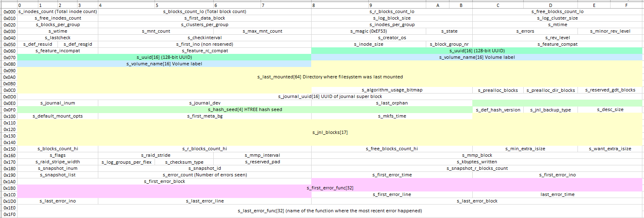644x218 pixels.
Task: Click the s_uuid[16] cell in row 0x070
Action: (x=164, y=57)
